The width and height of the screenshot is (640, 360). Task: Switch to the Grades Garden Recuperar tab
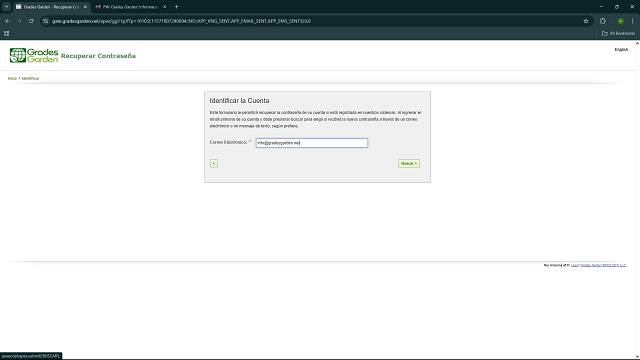click(x=51, y=7)
